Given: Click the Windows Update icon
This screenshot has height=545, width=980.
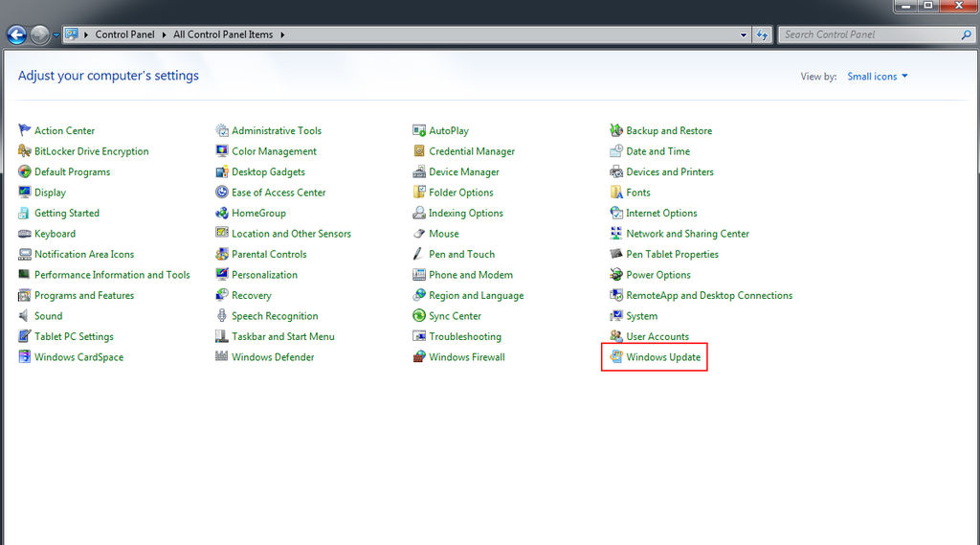Looking at the screenshot, I should (616, 356).
